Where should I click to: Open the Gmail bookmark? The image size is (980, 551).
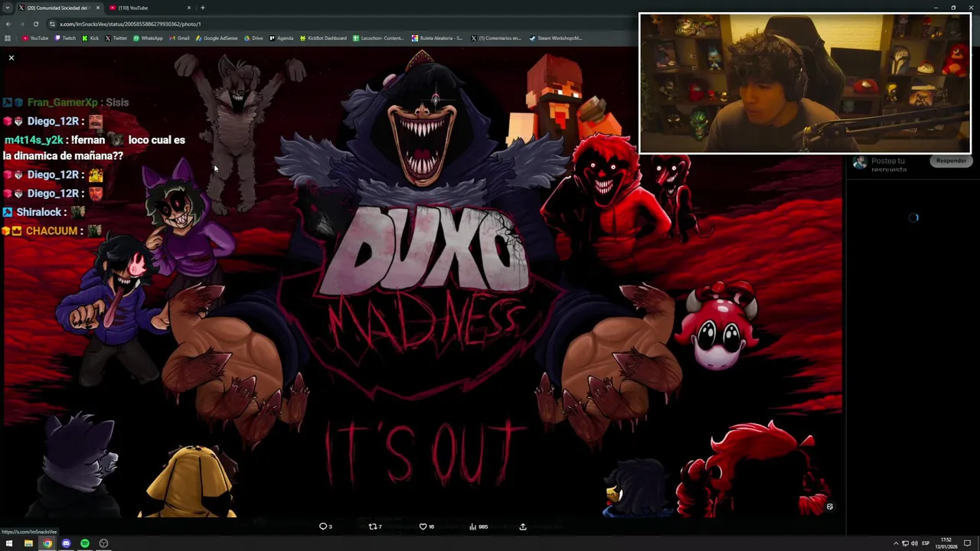(x=179, y=38)
